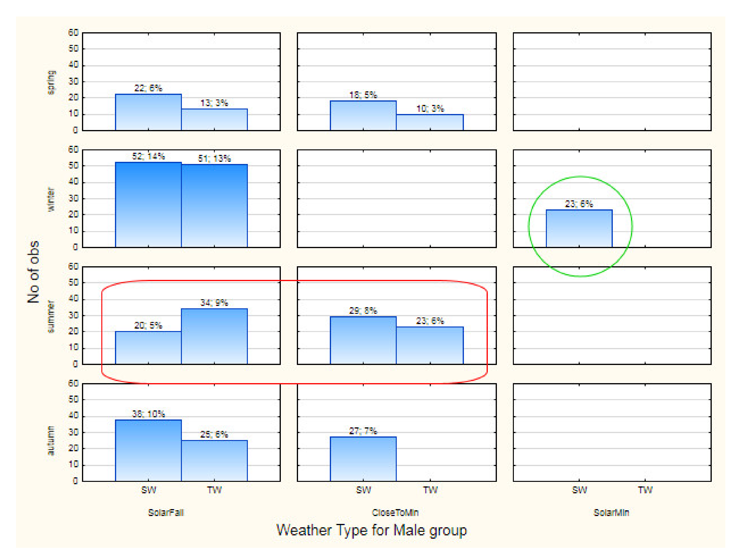Click the spring CloseToMin TW bar 10; 3%
This screenshot has width=744, height=560.
click(429, 122)
